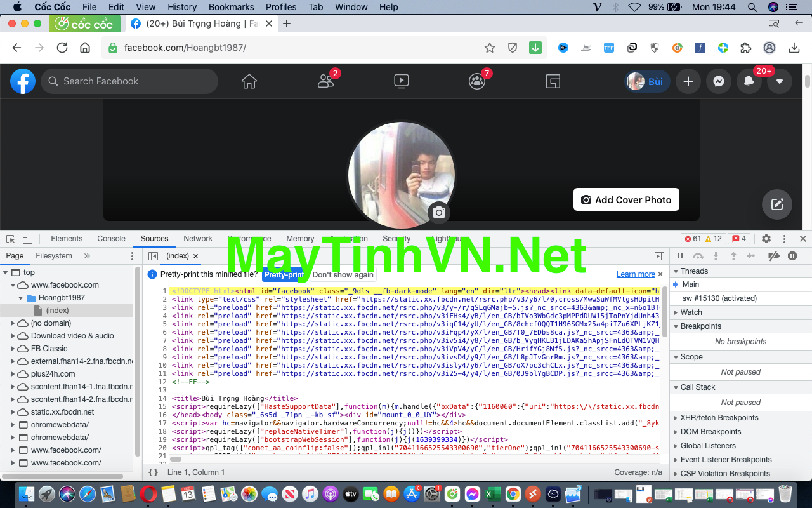Toggle the Sources navigator sidebar
Image resolution: width=812 pixels, height=508 pixels.
pyautogui.click(x=153, y=256)
